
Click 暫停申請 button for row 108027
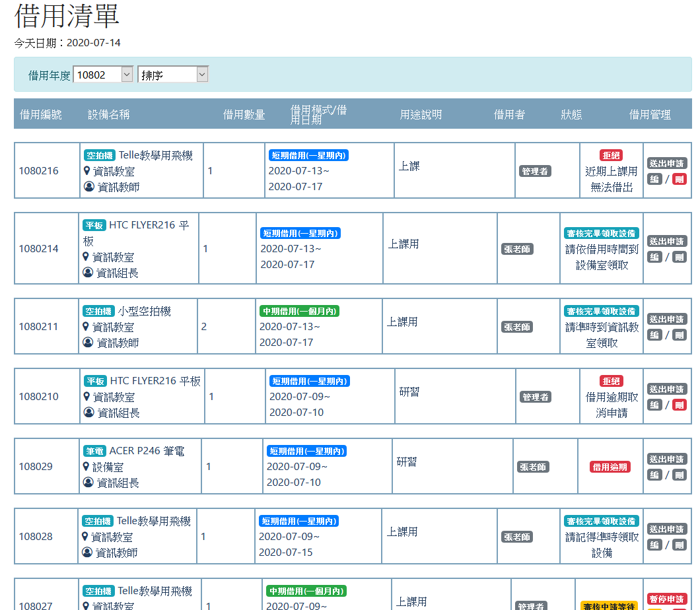(x=666, y=599)
